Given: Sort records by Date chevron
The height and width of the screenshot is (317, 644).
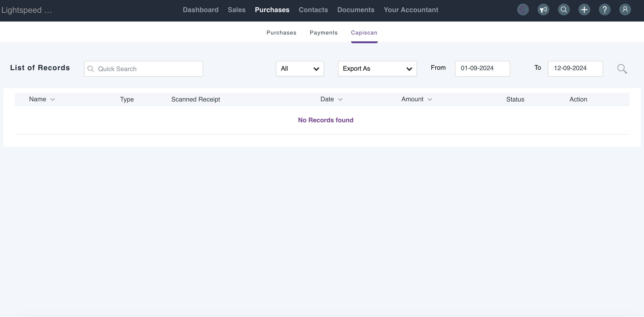Looking at the screenshot, I should 340,99.
